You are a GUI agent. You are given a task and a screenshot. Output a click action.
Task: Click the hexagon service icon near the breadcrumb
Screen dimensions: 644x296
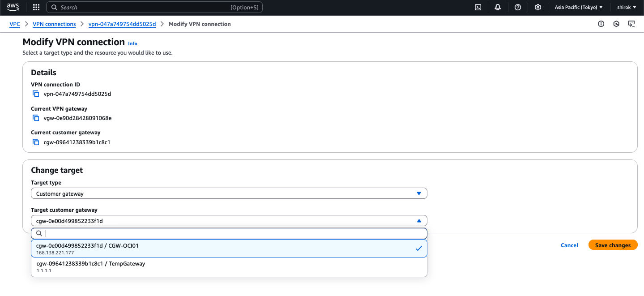click(616, 24)
